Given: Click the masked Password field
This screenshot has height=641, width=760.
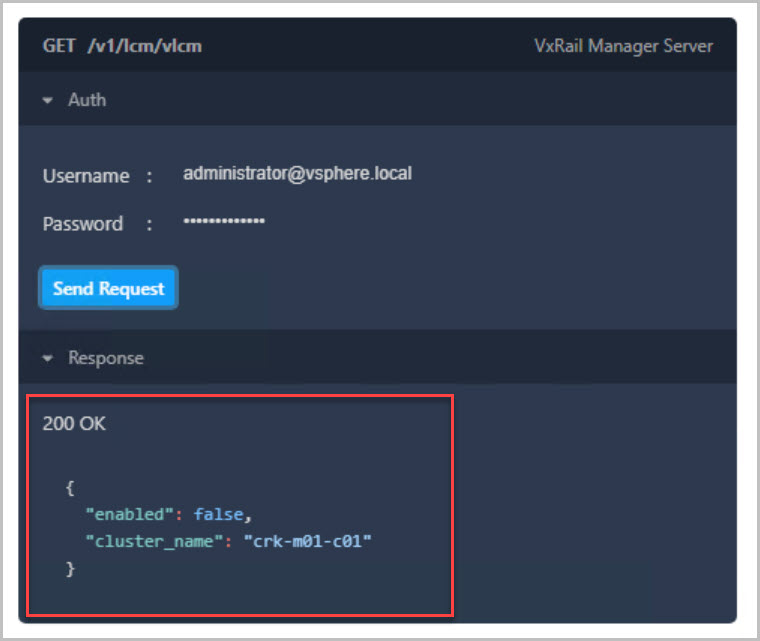Looking at the screenshot, I should [224, 221].
